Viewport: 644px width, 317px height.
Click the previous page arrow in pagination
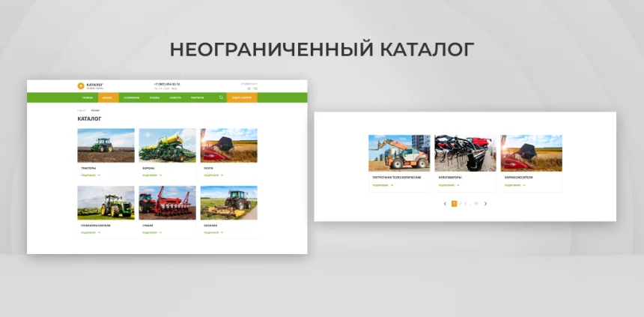445,203
